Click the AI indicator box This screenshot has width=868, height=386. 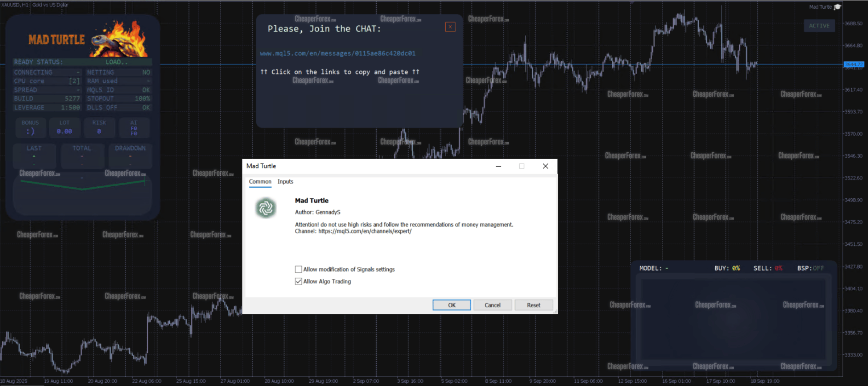(134, 128)
